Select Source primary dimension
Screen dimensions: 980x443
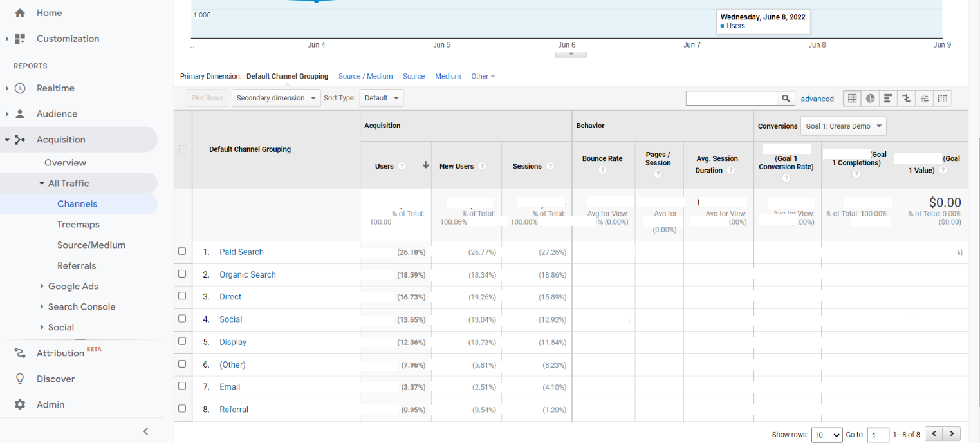coord(414,76)
